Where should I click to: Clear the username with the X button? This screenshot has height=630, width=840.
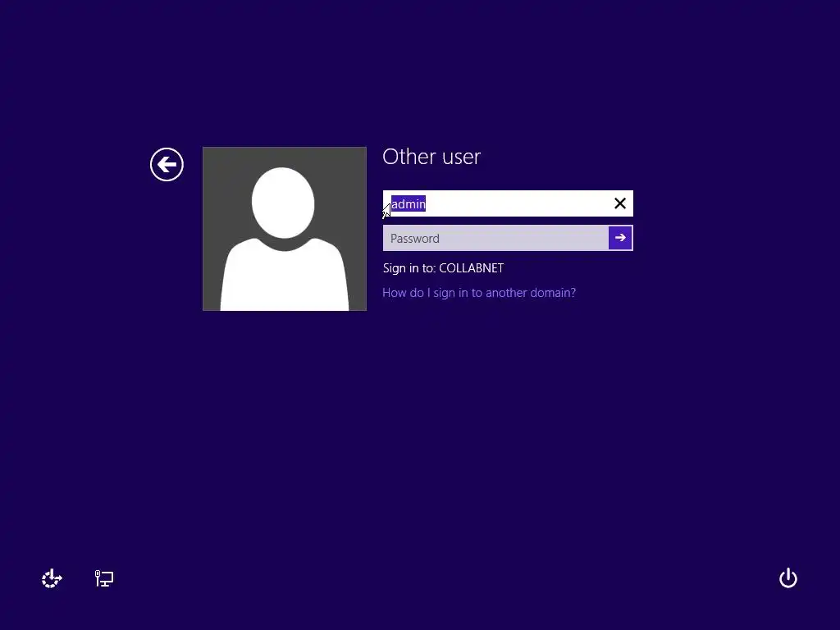(x=620, y=203)
